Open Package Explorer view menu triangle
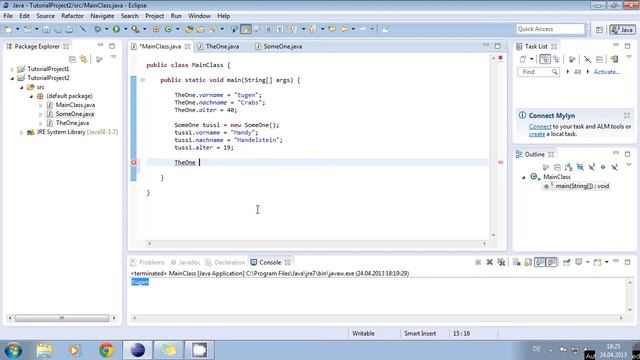The width and height of the screenshot is (640, 360). 113,58
